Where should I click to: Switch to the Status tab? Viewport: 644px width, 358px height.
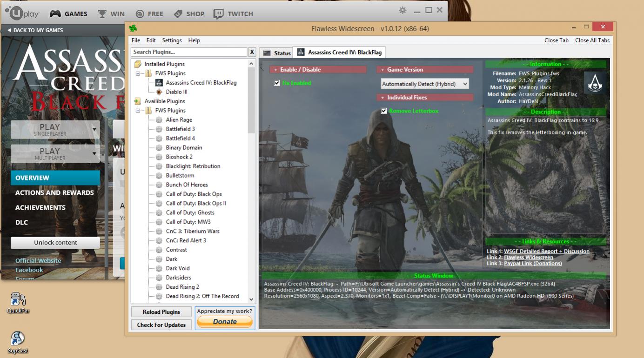276,53
